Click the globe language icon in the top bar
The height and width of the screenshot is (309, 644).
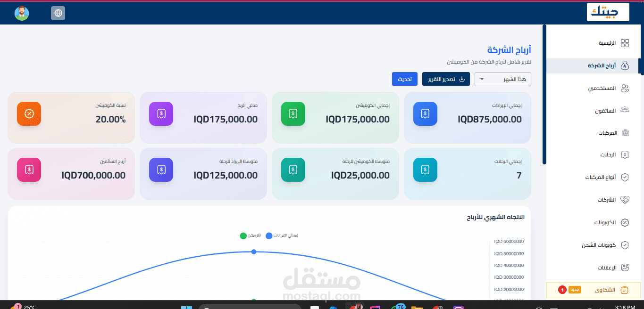click(58, 13)
